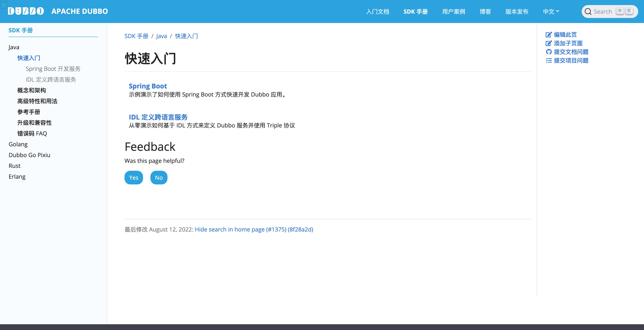The height and width of the screenshot is (330, 644).
Task: Open the last-modified commit link
Action: (254, 230)
